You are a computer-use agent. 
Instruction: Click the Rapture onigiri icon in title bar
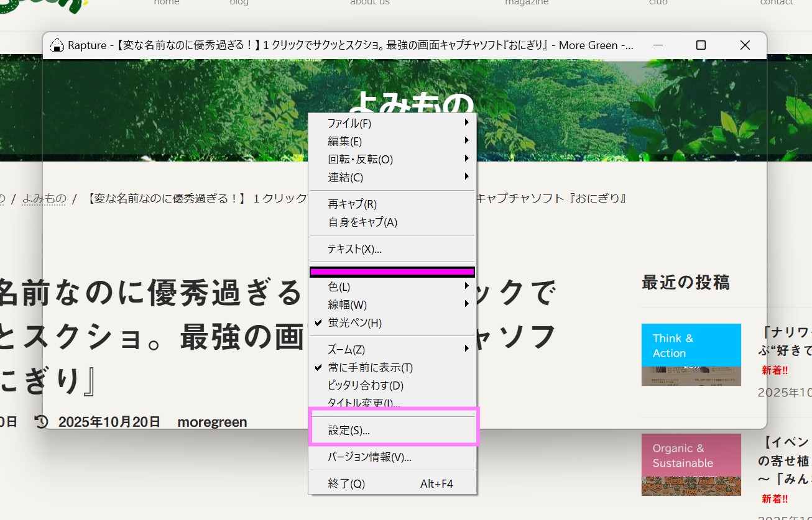click(57, 45)
